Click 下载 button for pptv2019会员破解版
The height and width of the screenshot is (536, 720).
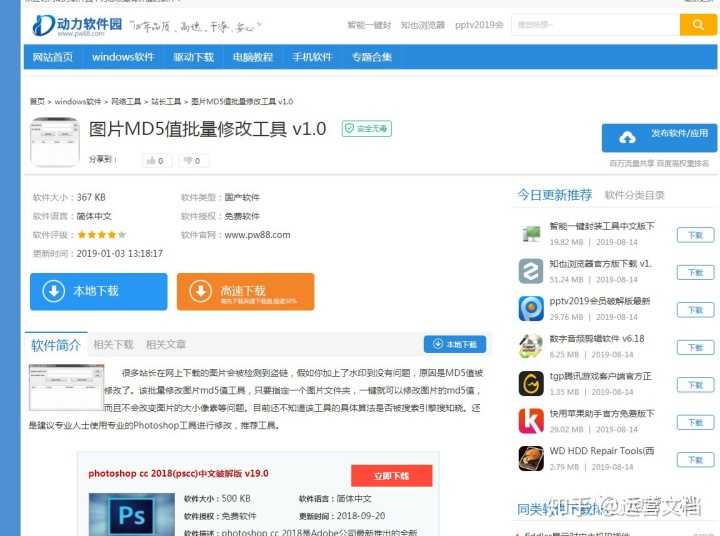pos(696,310)
